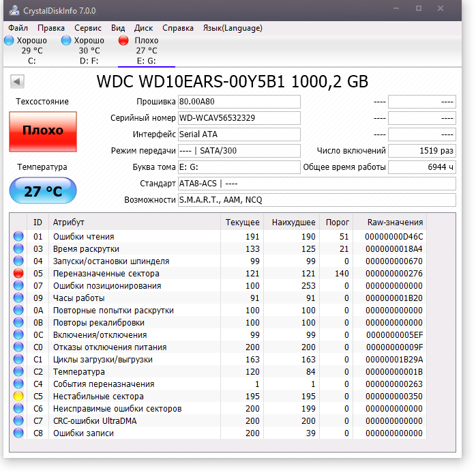Click the serial number field WD-WCAV56532329

(239, 118)
